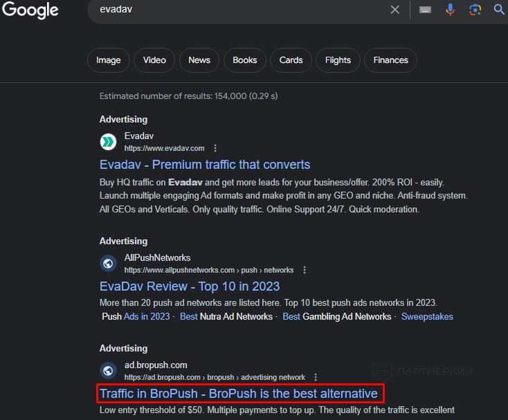Click 'Low entry threshold of $50' description

pos(277,410)
